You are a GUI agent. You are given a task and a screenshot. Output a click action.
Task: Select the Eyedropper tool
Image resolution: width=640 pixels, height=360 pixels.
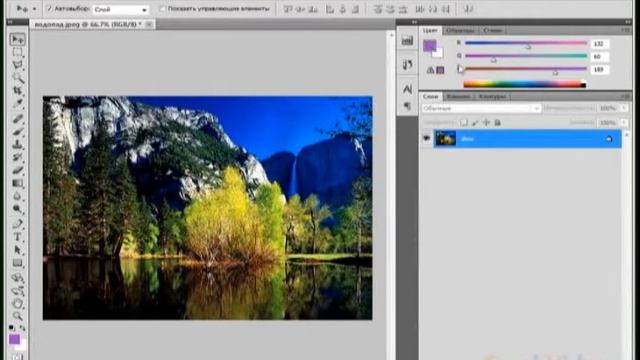click(x=17, y=103)
